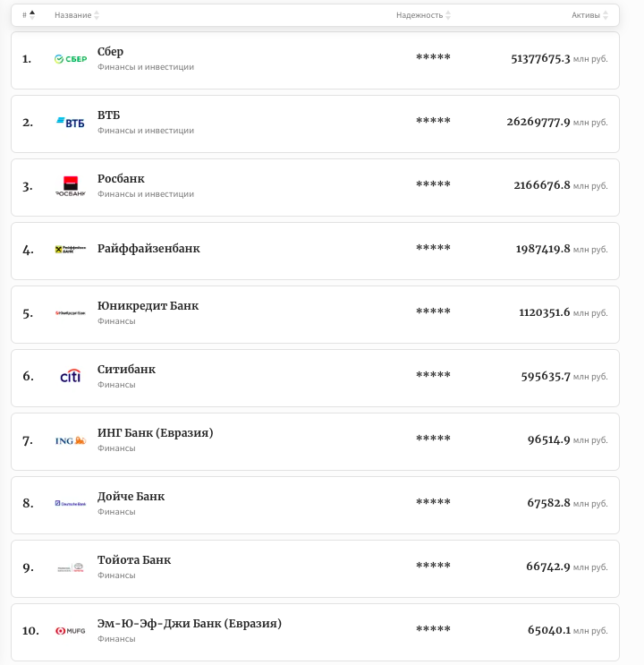Sort by rank number column header

[x=29, y=15]
